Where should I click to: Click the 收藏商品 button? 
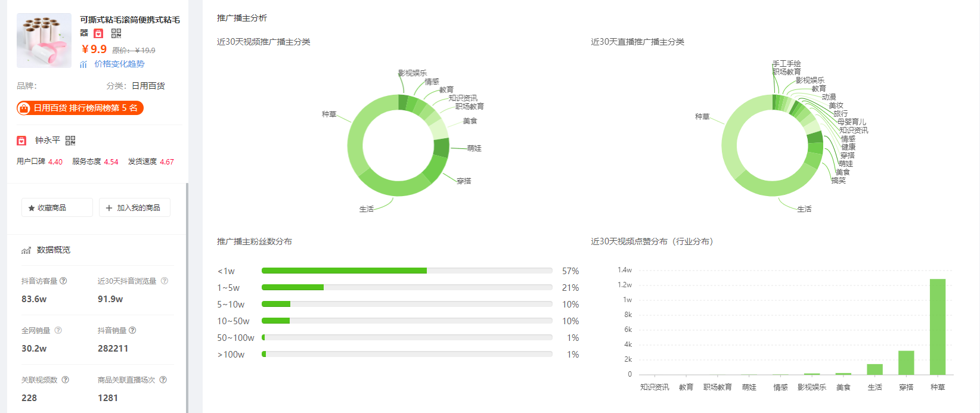pyautogui.click(x=57, y=207)
